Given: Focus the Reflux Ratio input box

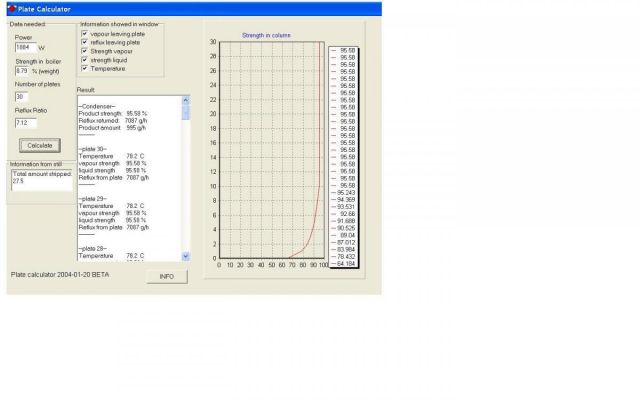Looking at the screenshot, I should [25, 123].
